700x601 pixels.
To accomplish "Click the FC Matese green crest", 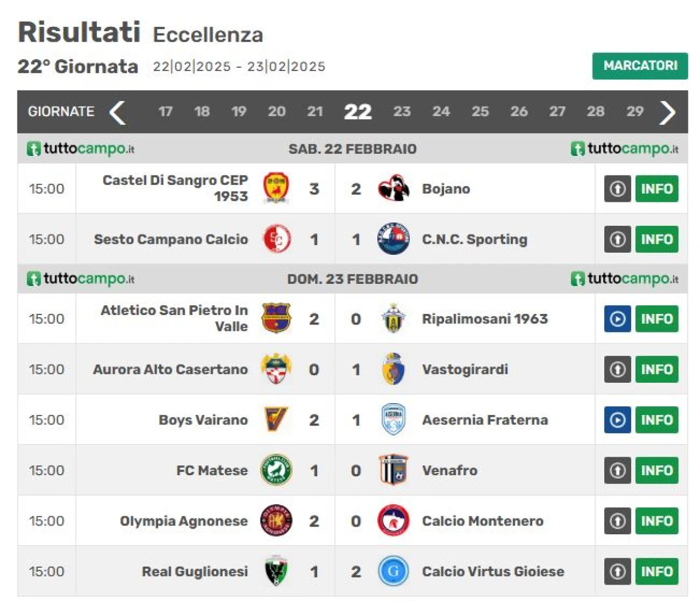I will [276, 470].
